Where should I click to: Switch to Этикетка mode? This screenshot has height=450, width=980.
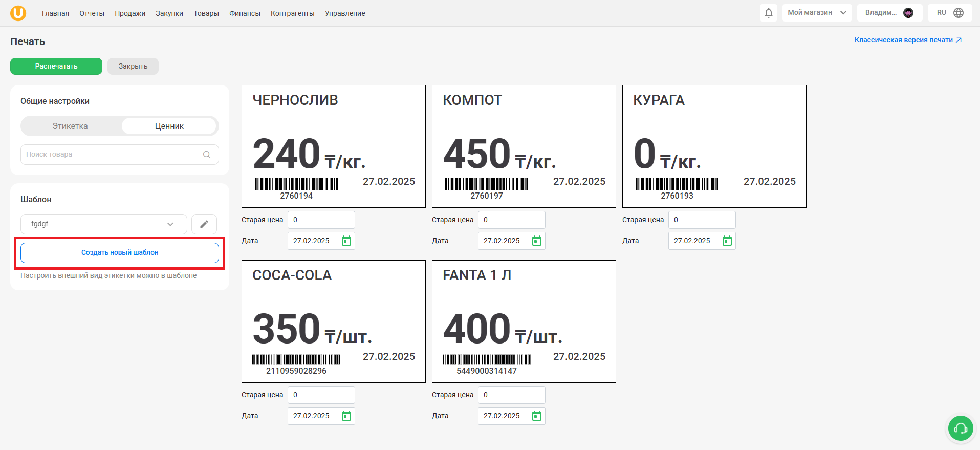70,126
